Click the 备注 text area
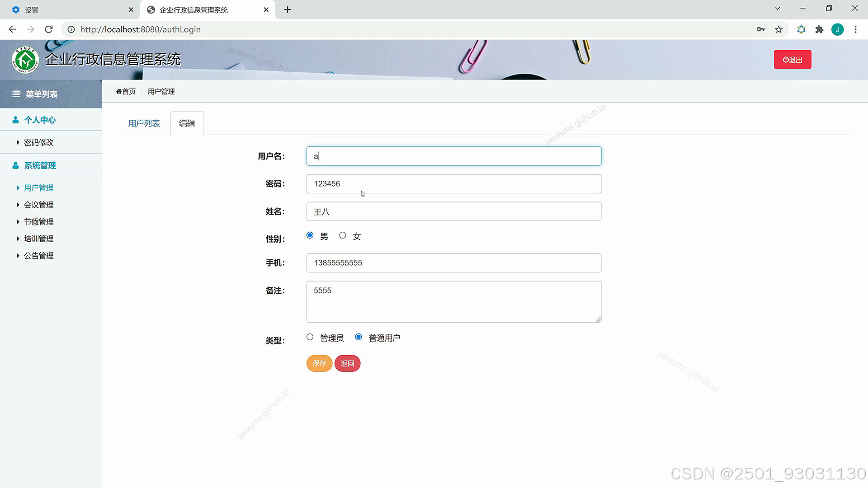868x488 pixels. pyautogui.click(x=453, y=302)
